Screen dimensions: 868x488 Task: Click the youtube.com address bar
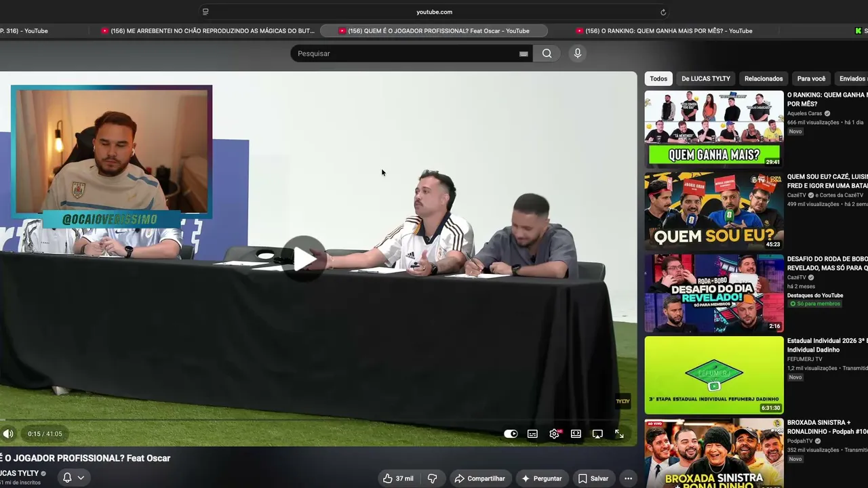coord(434,12)
